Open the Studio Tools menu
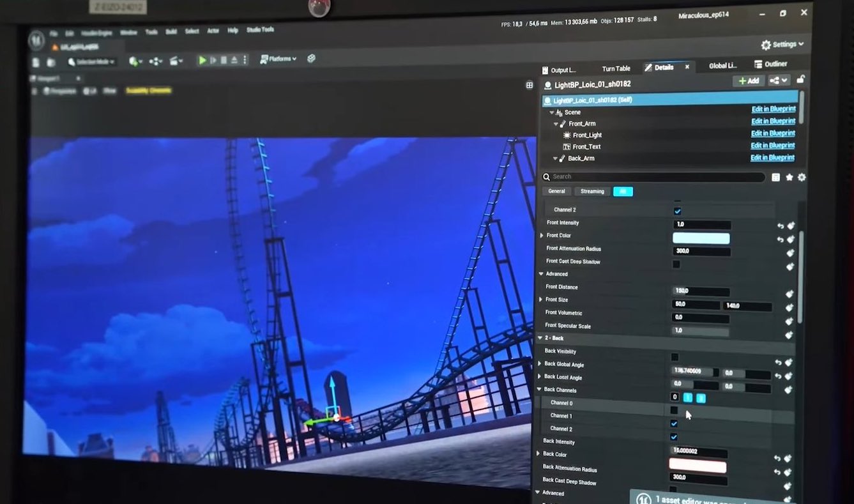Viewport: 854px width, 504px height. click(260, 30)
